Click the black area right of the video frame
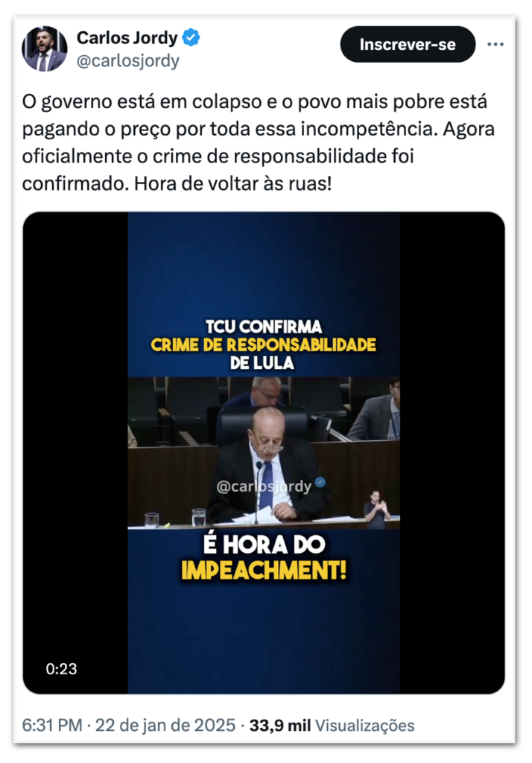Image resolution: width=532 pixels, height=763 pixels. tap(452, 452)
